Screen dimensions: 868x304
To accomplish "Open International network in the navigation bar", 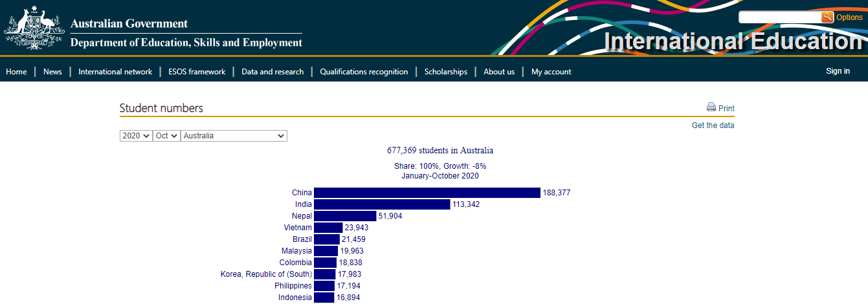I will click(115, 72).
